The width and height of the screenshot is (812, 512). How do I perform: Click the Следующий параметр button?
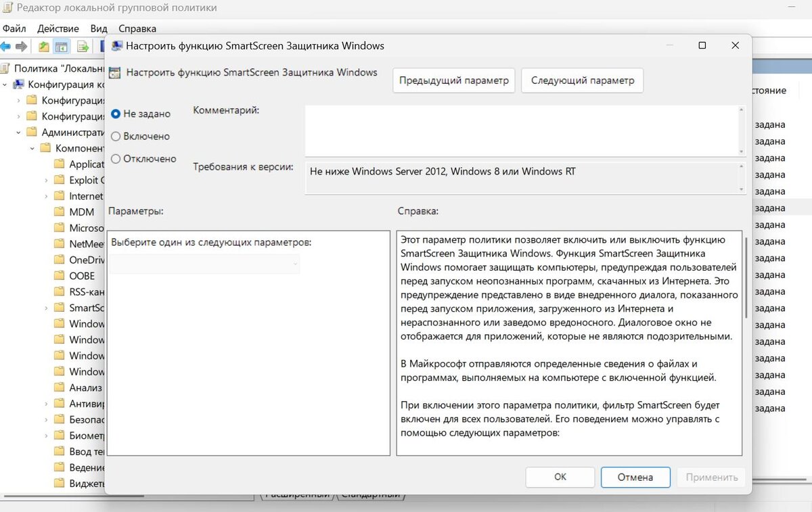point(583,80)
